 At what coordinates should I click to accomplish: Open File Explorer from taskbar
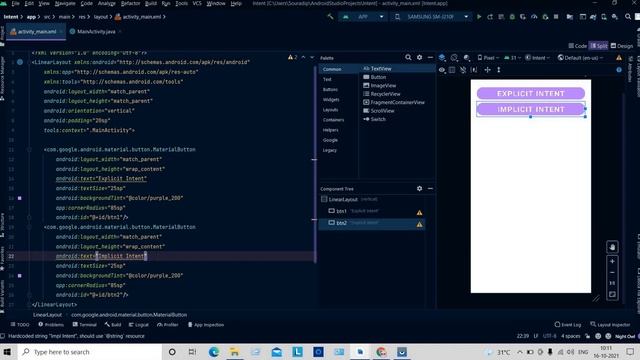[234, 352]
